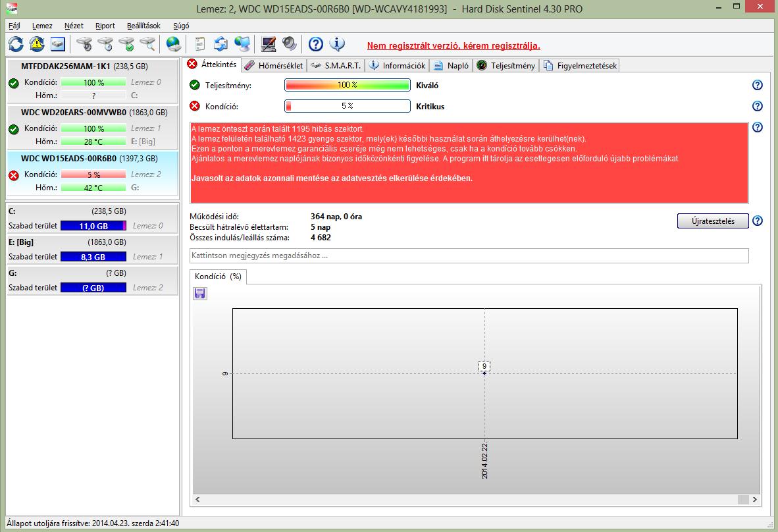Screen dimensions: 778x532
Task: Click the globe and monitor network icon
Action: pyautogui.click(x=242, y=44)
